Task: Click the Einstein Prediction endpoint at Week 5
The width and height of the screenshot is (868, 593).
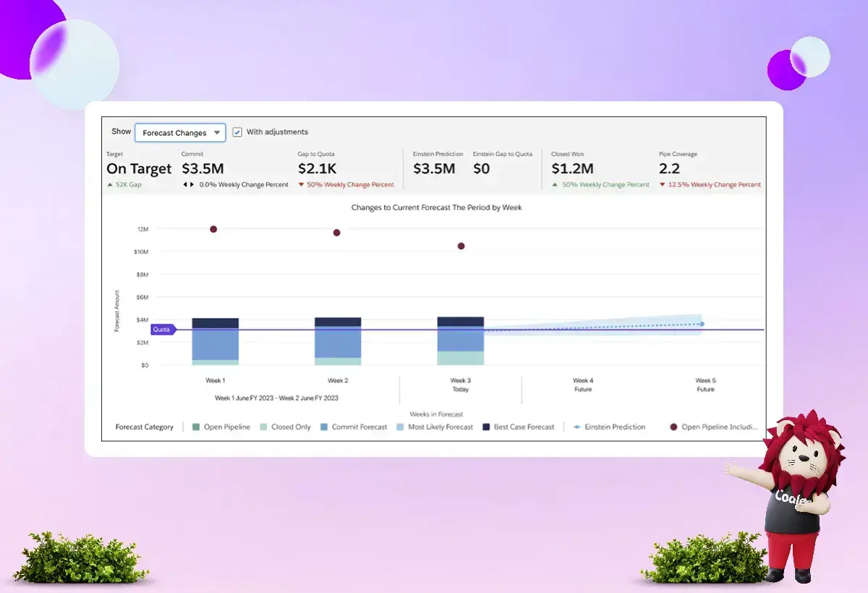Action: point(702,324)
